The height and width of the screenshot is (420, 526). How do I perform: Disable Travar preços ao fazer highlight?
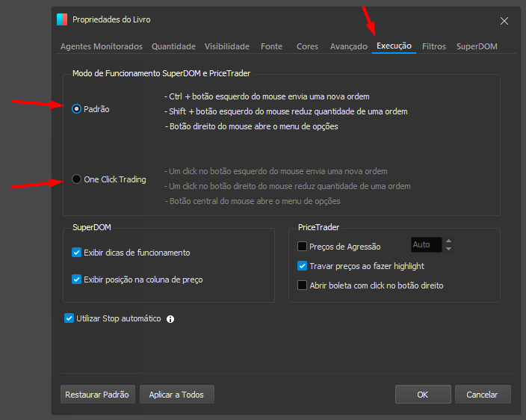click(302, 266)
